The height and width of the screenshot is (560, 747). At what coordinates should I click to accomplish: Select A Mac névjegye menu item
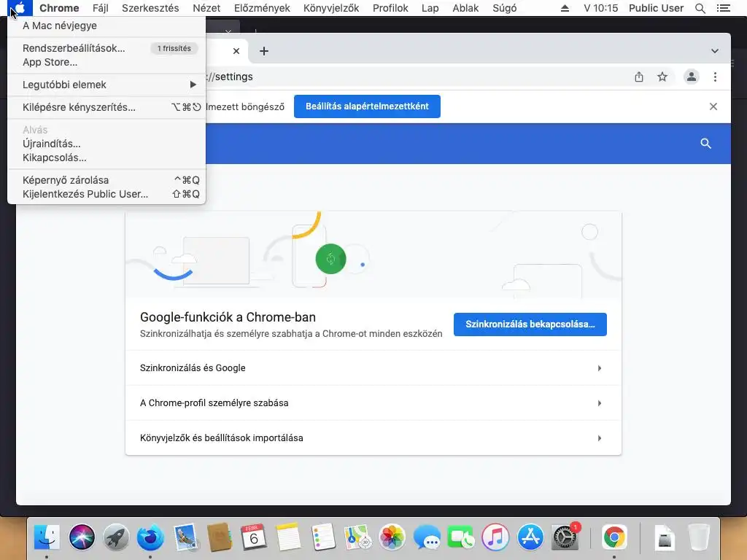pyautogui.click(x=107, y=26)
